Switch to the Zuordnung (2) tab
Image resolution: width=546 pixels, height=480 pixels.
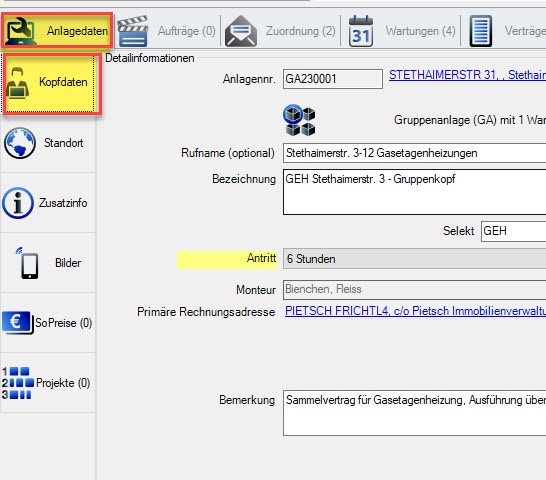coord(281,31)
